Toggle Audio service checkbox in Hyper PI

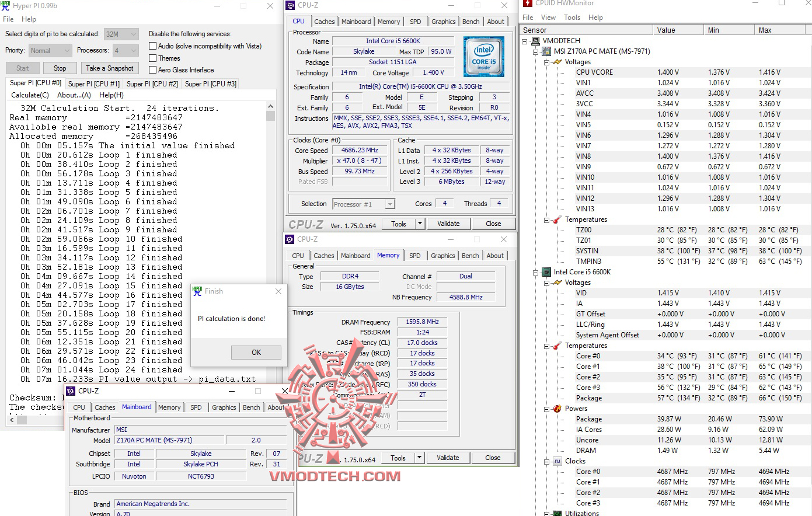(152, 46)
